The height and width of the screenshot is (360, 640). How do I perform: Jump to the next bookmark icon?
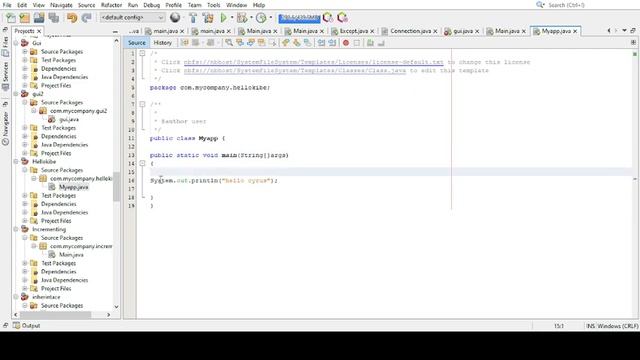coord(296,43)
